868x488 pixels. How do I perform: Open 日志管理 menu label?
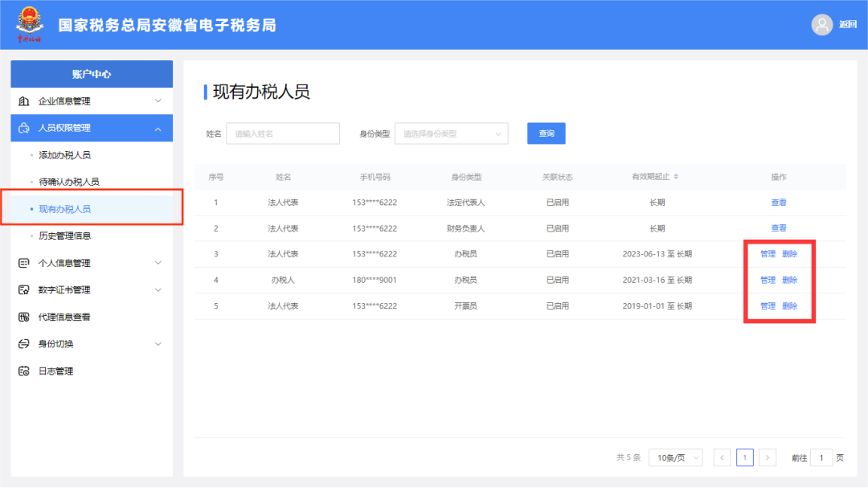click(55, 371)
